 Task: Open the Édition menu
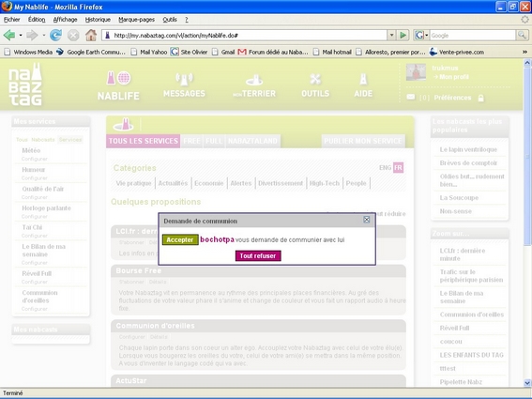(37, 20)
